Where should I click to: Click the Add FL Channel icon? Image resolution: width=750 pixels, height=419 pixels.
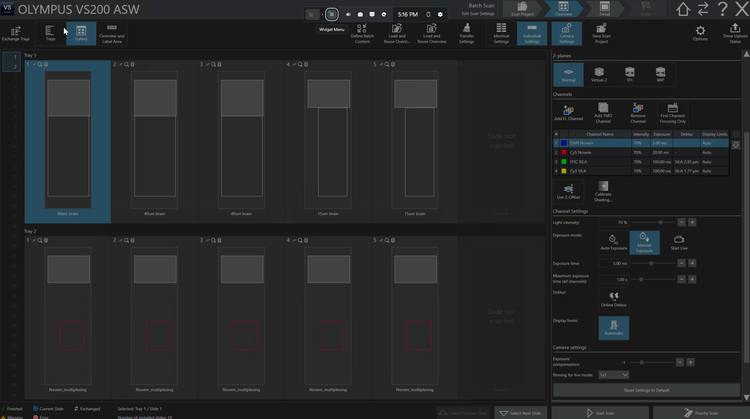click(x=567, y=108)
